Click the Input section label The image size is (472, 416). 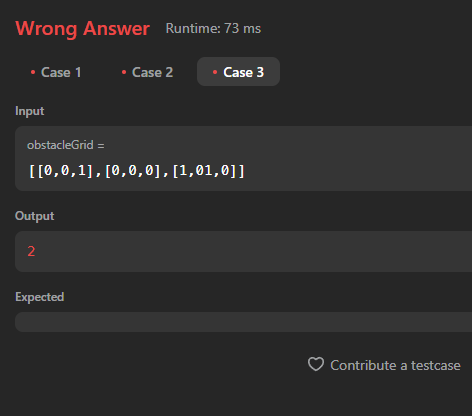[30, 111]
